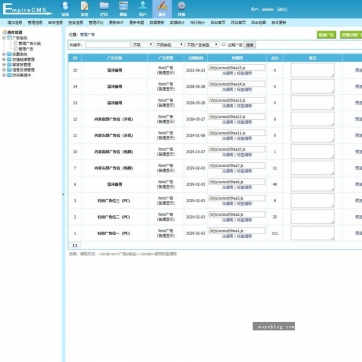Open the System (系统) top navigation icon
This screenshot has width=362, height=362.
coord(65,9)
